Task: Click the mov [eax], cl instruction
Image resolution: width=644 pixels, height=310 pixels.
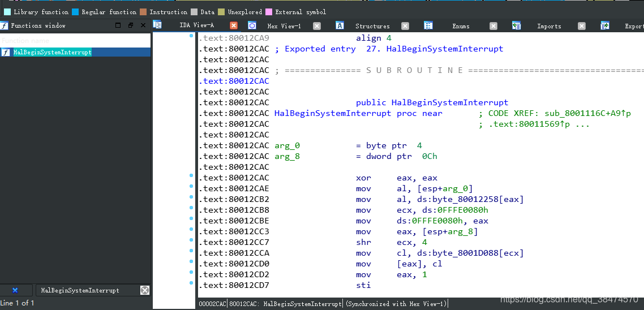Action: point(399,264)
